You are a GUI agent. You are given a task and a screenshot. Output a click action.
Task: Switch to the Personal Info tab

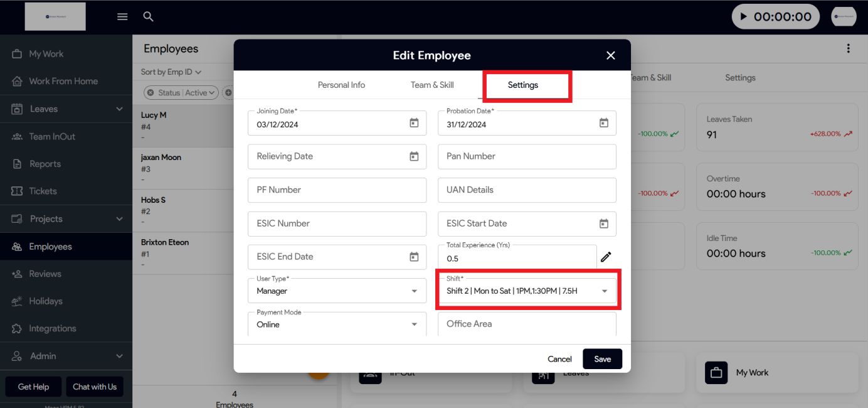341,85
